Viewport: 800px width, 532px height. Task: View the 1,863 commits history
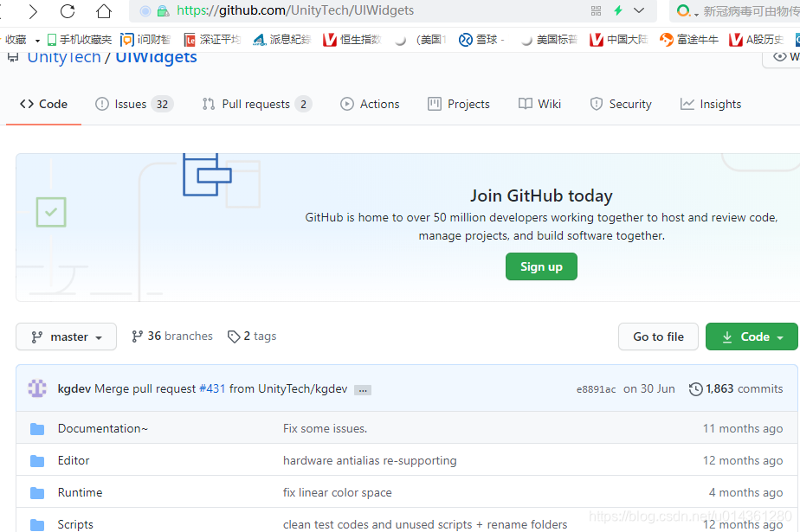click(736, 388)
